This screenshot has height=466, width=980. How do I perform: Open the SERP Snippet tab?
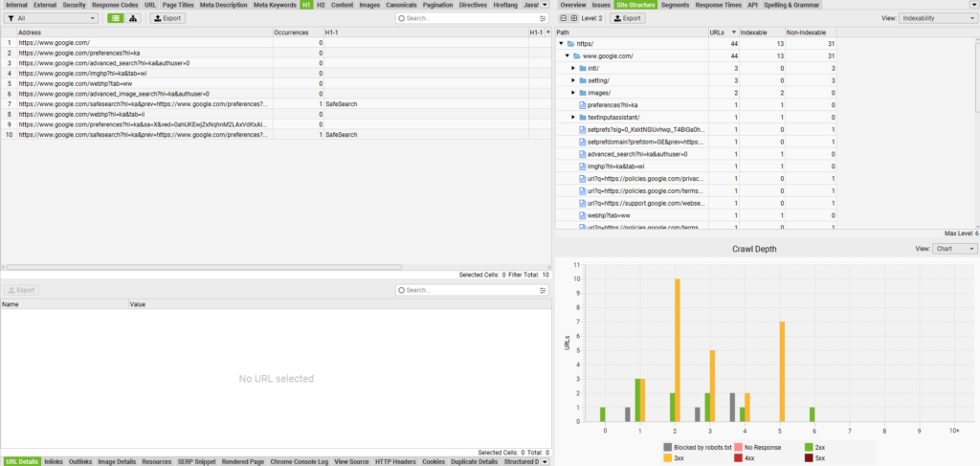coord(196,461)
